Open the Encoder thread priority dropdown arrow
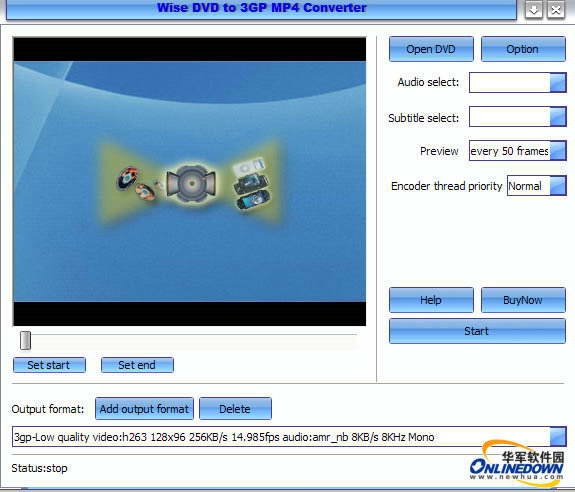Image resolution: width=575 pixels, height=492 pixels. coord(558,186)
